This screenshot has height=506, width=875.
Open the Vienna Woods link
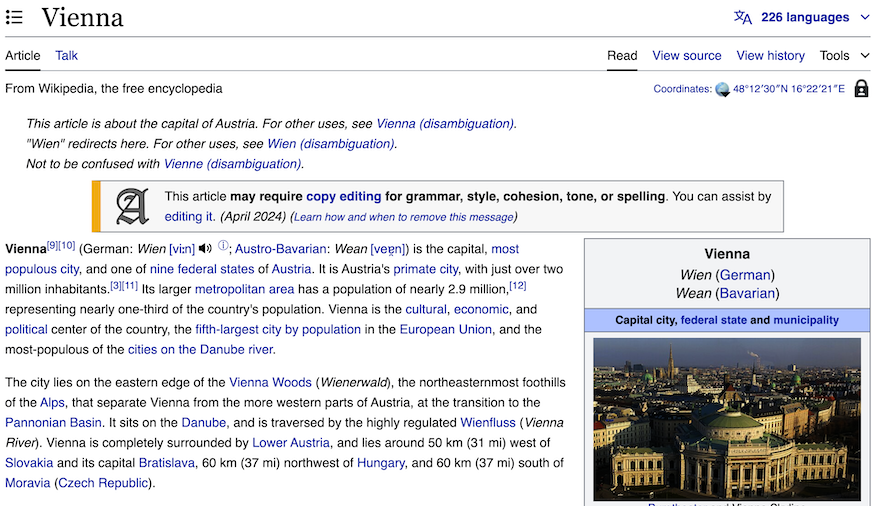(270, 382)
